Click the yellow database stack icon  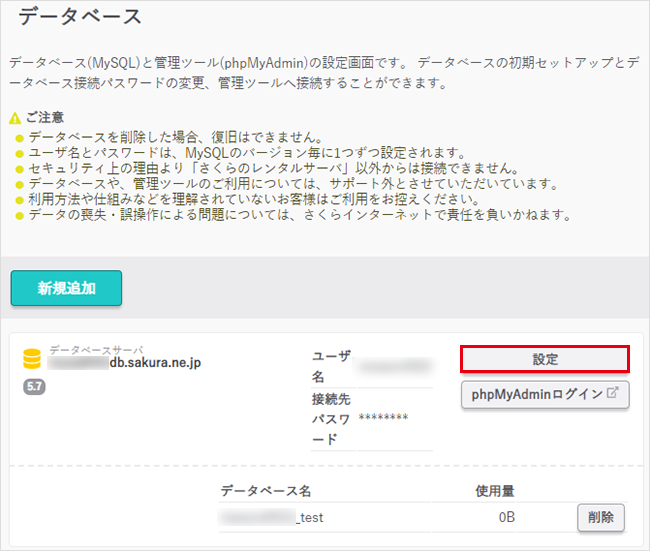coord(32,359)
